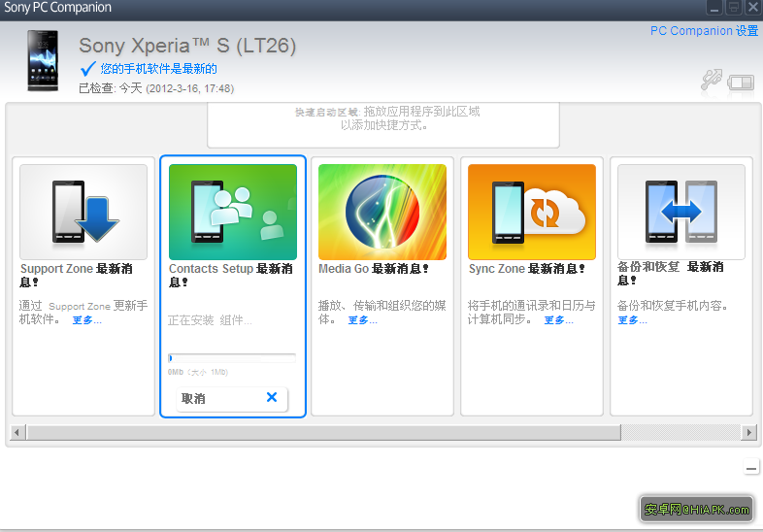Open 更多 link under Support Zone

coord(86,320)
